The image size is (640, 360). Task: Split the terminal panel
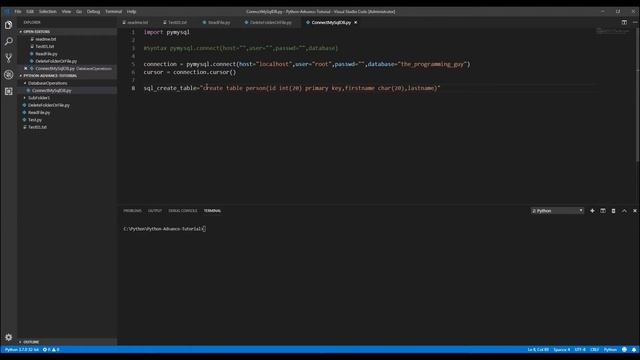click(x=603, y=211)
